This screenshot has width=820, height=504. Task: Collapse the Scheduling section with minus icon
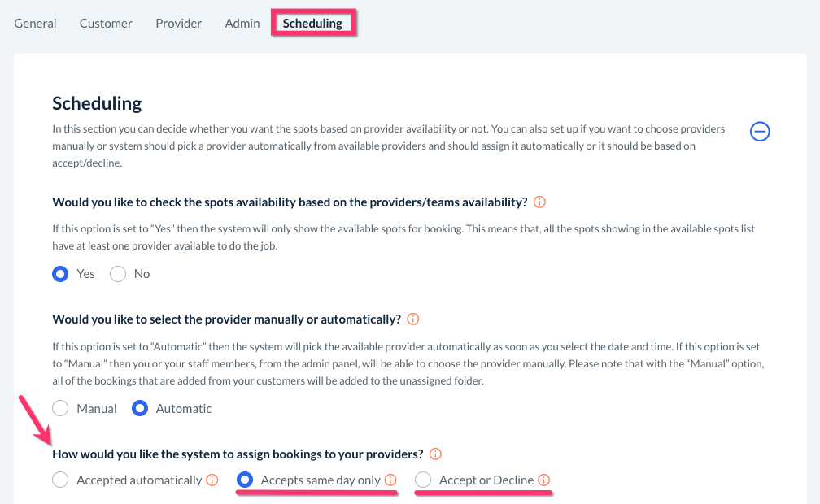tap(760, 131)
